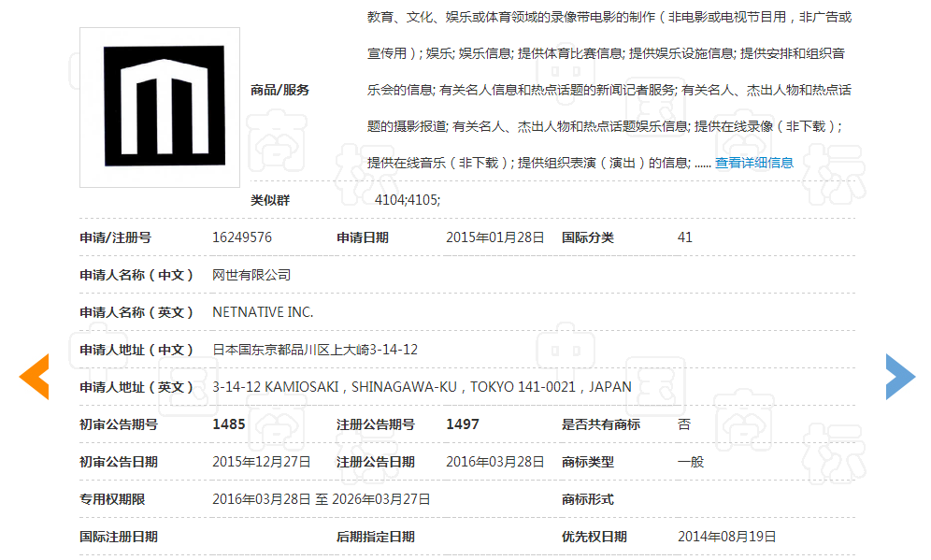Image resolution: width=931 pixels, height=560 pixels.
Task: Select the registration number 16249576
Action: point(242,237)
